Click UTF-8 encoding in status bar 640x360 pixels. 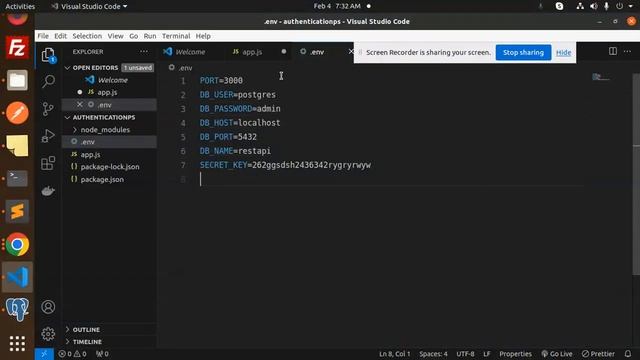coord(465,354)
